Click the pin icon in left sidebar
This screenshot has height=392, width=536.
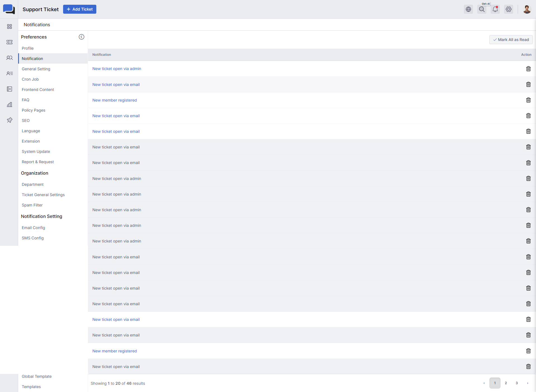pyautogui.click(x=9, y=120)
